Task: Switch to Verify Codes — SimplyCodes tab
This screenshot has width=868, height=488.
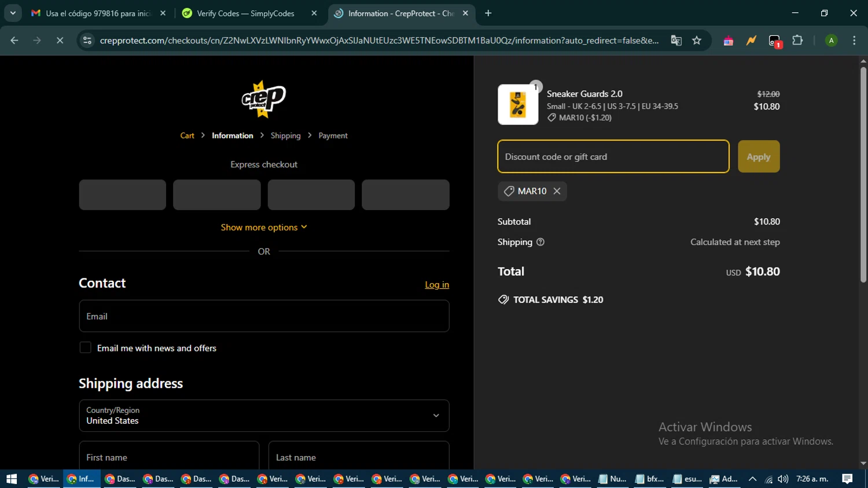Action: coord(245,13)
